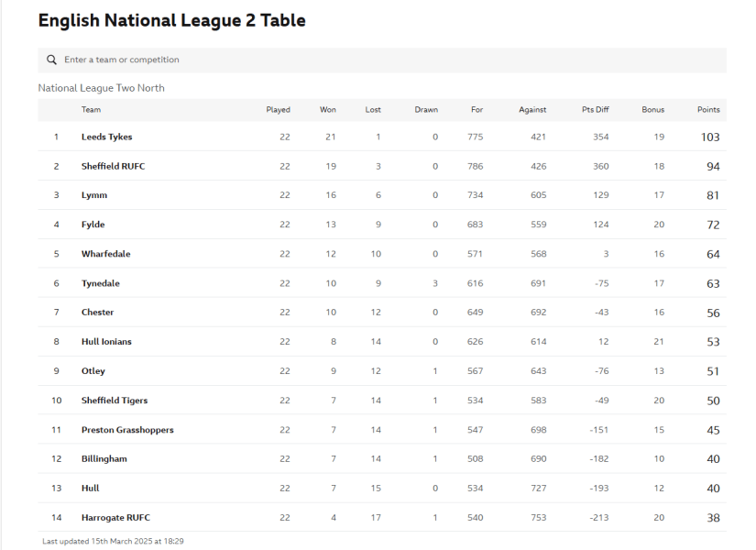Click the Played column header
The image size is (756, 550).
point(278,110)
